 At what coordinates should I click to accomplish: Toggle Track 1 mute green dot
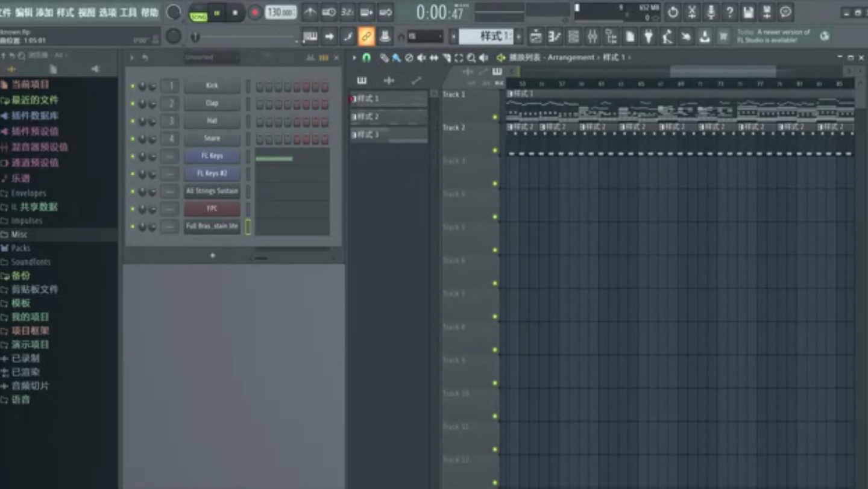coord(495,117)
